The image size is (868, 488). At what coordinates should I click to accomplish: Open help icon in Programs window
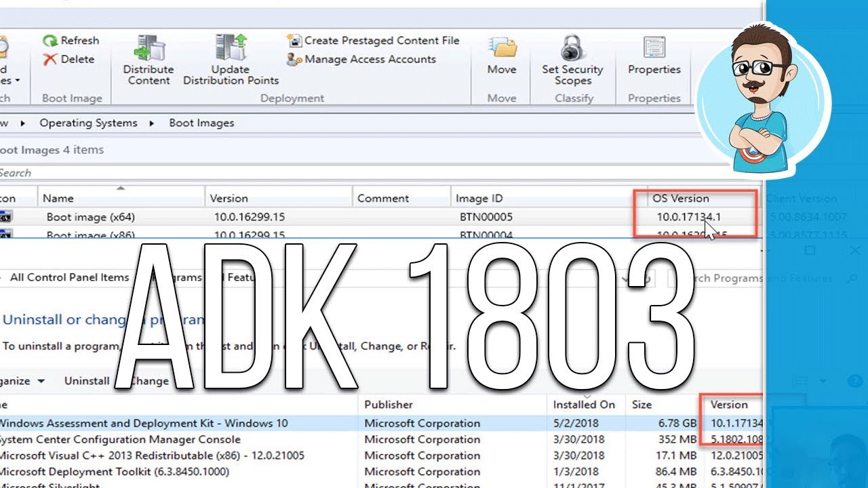(x=855, y=381)
